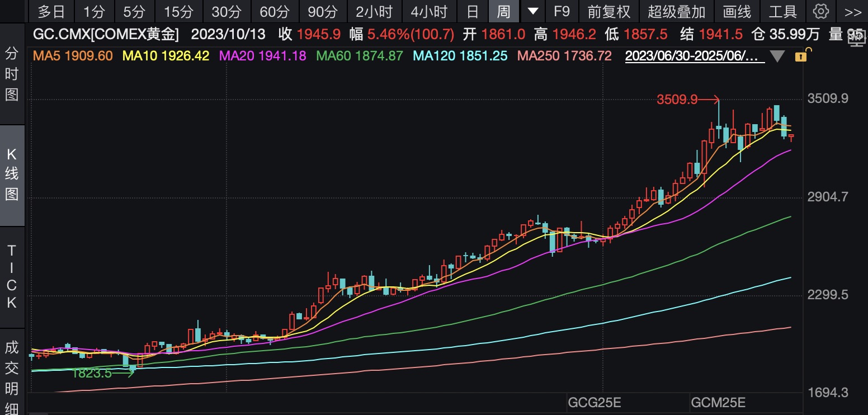Viewport: 868px width, 415px height.
Task: Switch to the 周 weekly timeframe tab
Action: point(504,11)
